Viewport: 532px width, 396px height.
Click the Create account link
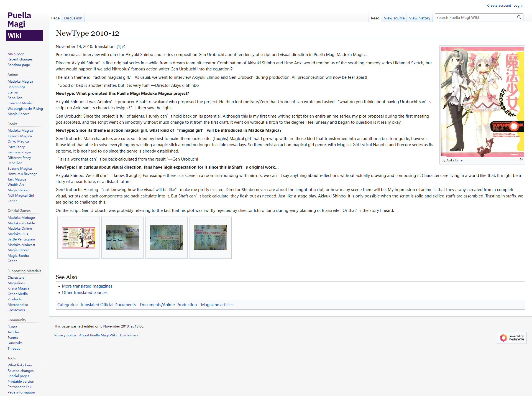pos(499,6)
